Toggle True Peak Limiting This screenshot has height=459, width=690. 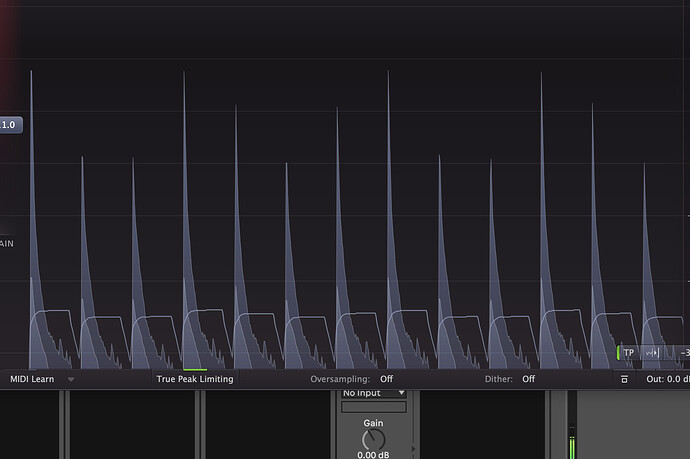[x=195, y=379]
